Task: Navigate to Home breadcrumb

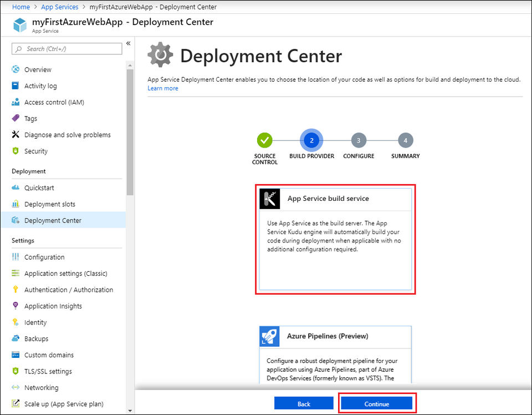Action: (21, 7)
